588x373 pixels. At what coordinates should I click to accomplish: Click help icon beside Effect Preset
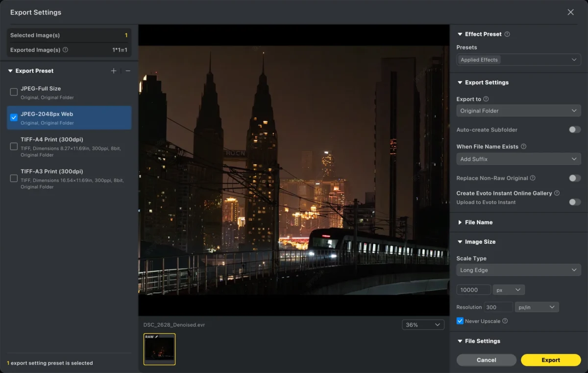tap(507, 34)
